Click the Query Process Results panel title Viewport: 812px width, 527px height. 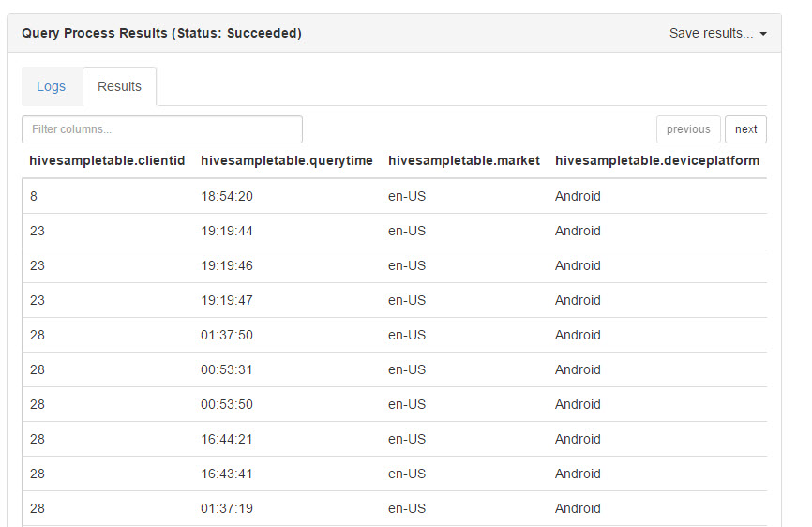pos(161,34)
